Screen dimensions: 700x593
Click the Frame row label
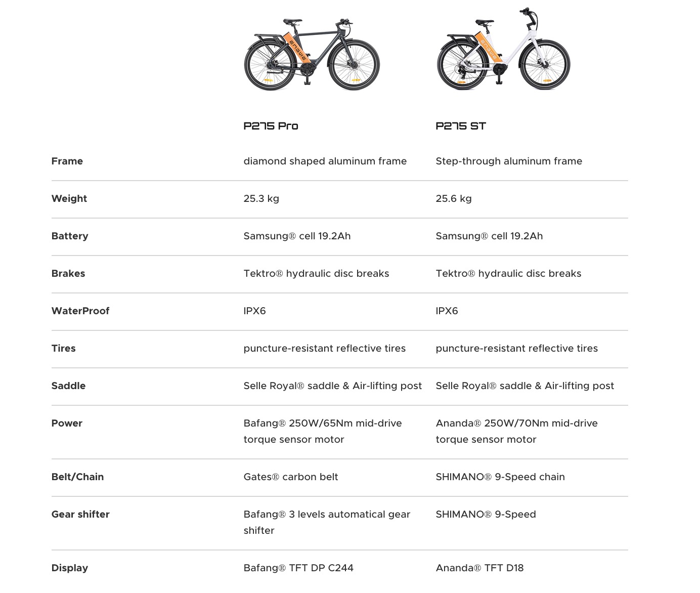pos(67,161)
